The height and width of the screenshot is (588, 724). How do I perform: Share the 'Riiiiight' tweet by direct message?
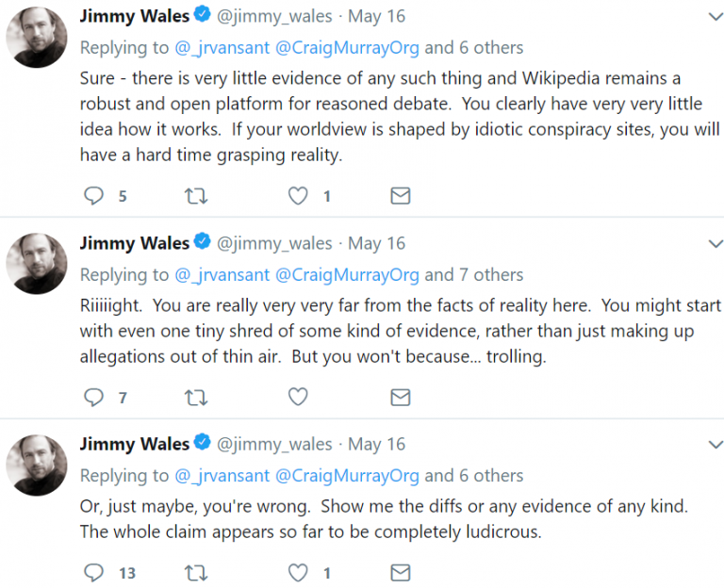pyautogui.click(x=400, y=398)
